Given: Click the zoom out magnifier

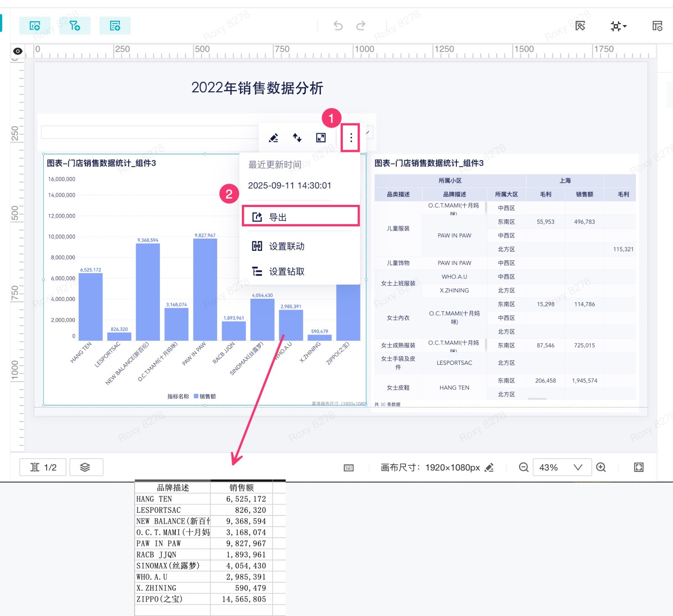Looking at the screenshot, I should pos(523,467).
